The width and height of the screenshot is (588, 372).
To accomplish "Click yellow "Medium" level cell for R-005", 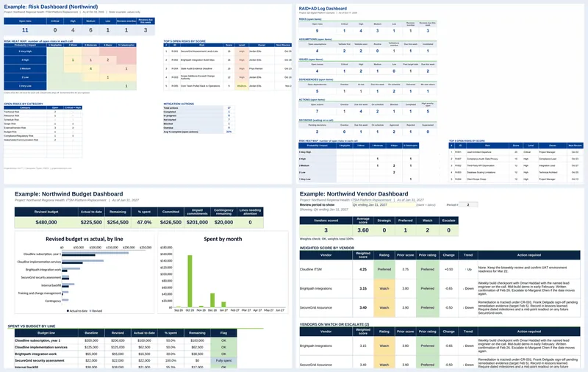I will (x=242, y=86).
